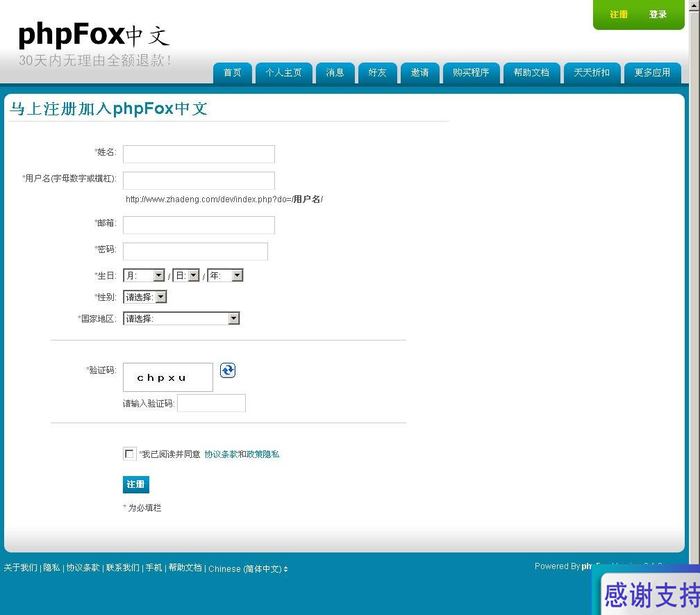Open the 协议条款 link beside the checkbox
This screenshot has height=615, width=700.
[x=221, y=454]
